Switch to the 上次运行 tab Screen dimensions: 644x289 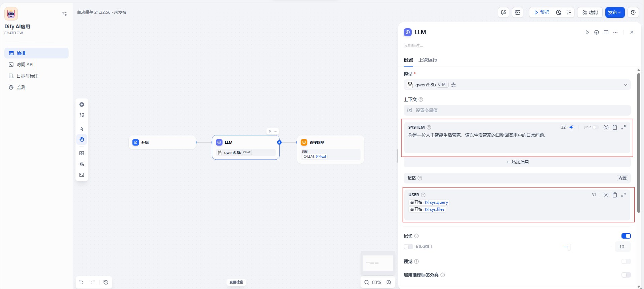[x=428, y=60]
